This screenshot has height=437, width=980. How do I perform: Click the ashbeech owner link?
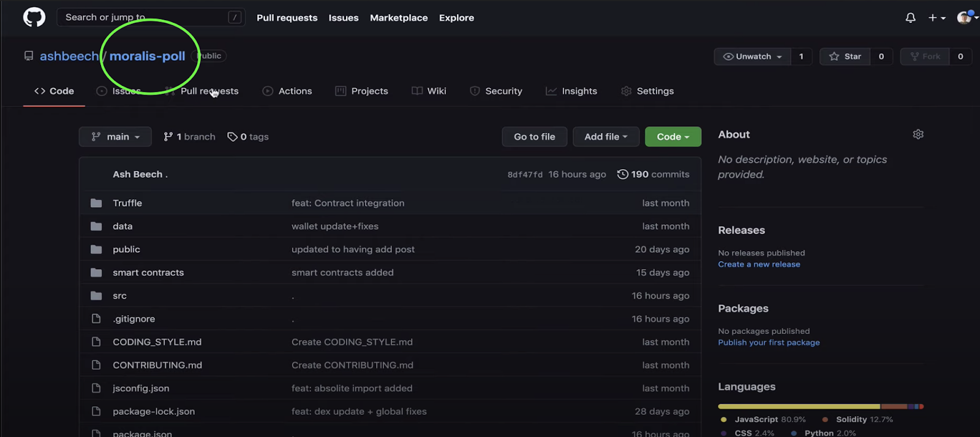[x=69, y=56]
